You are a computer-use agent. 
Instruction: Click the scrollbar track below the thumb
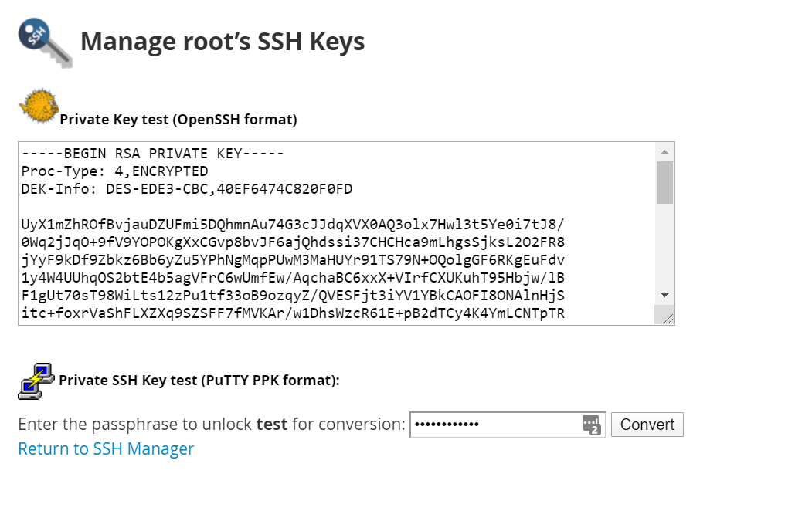click(x=665, y=244)
